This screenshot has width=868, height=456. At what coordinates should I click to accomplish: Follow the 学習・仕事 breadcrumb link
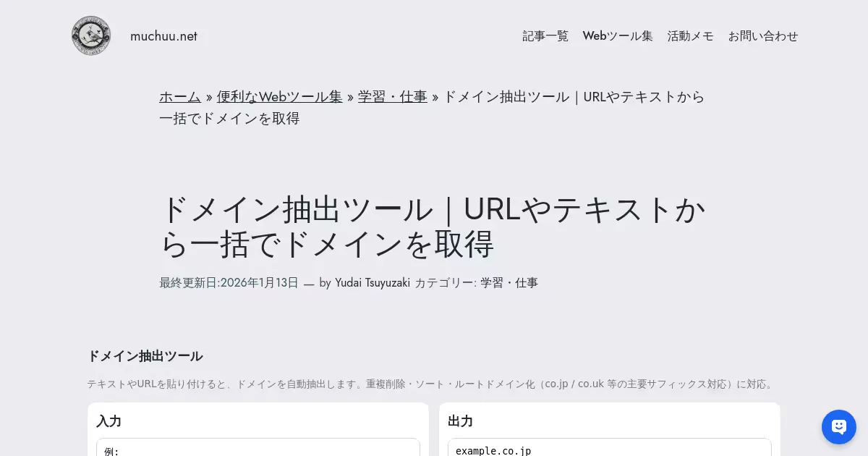(x=393, y=97)
